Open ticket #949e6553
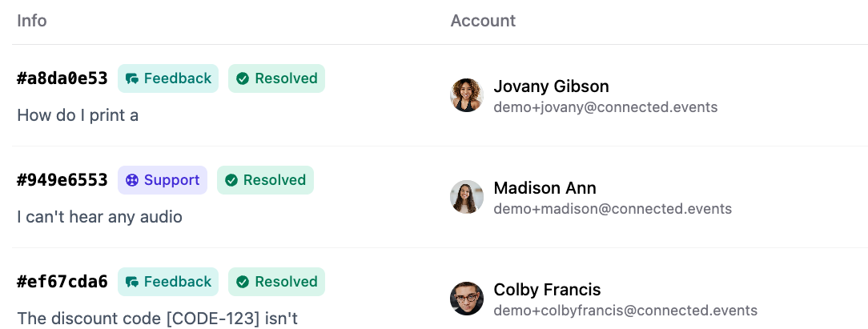 (62, 180)
